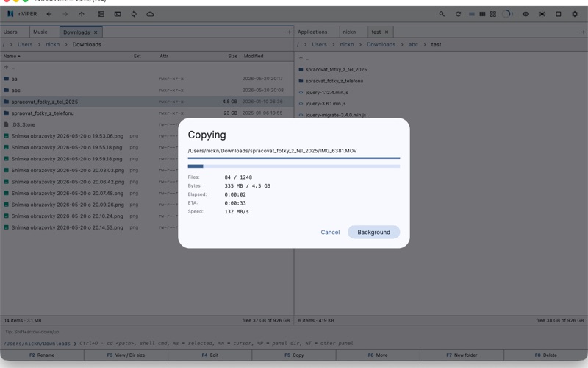Click the nViPER logo icon
The height and width of the screenshot is (368, 588).
[10, 14]
